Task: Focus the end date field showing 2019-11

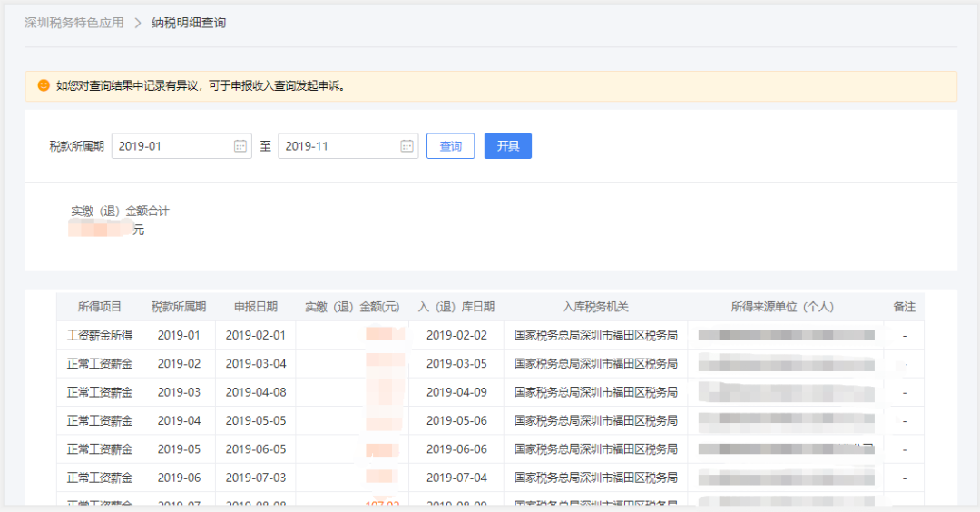Action: (339, 146)
